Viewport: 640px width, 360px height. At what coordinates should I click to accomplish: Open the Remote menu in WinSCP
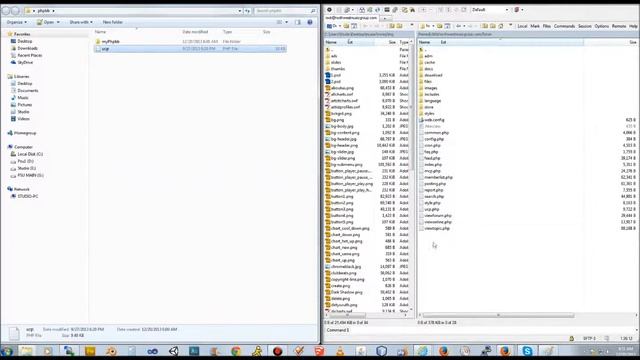(x=619, y=26)
